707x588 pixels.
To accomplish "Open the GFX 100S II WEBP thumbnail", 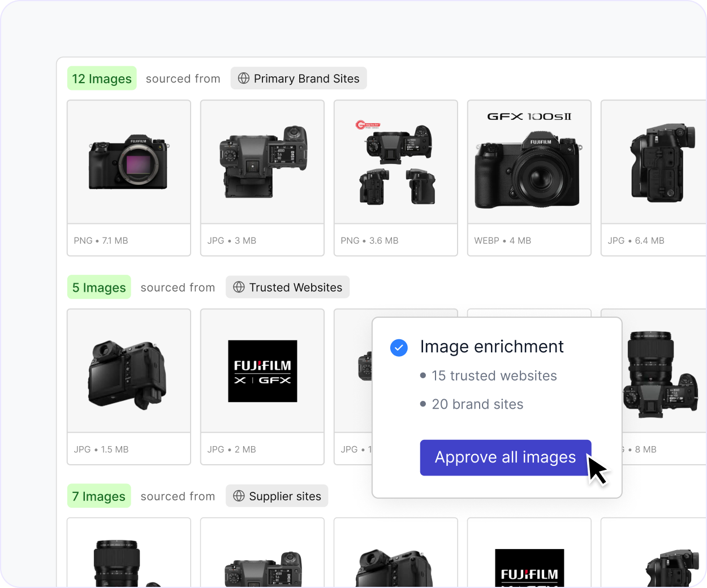I will pos(529,162).
